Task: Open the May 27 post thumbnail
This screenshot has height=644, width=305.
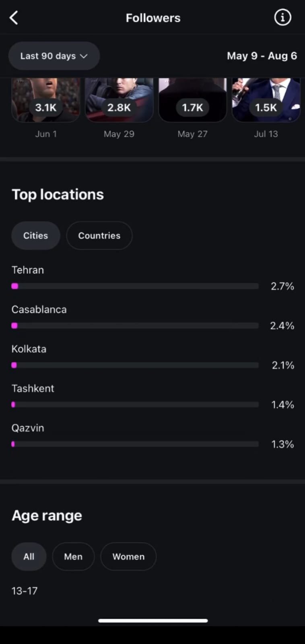Action: (192, 100)
